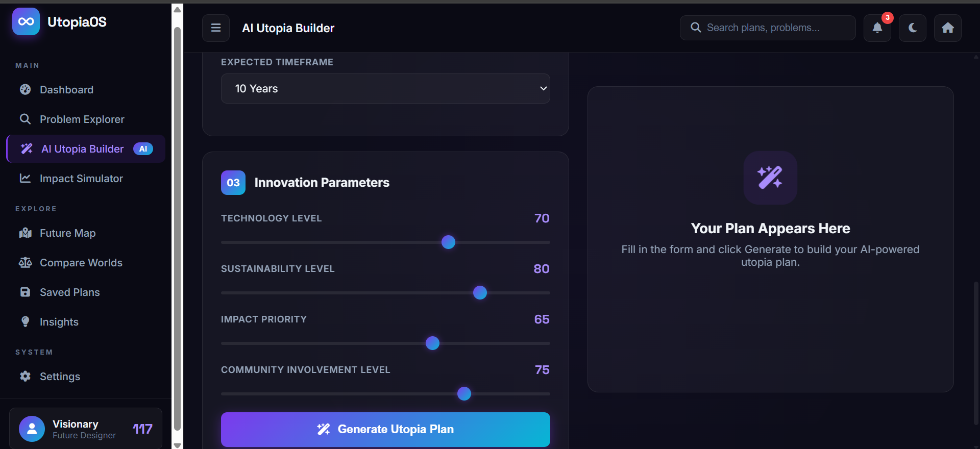Toggle the hamburger sidebar menu button
The height and width of the screenshot is (449, 980).
pyautogui.click(x=216, y=28)
